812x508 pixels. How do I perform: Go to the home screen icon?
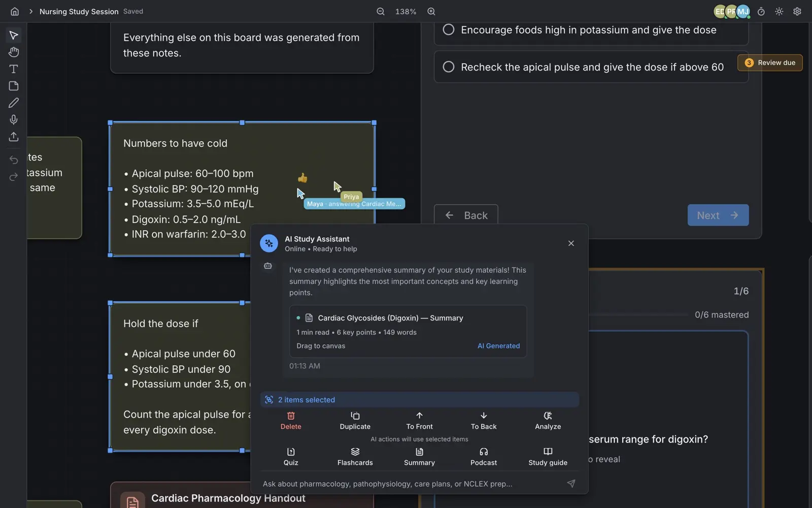tap(15, 11)
